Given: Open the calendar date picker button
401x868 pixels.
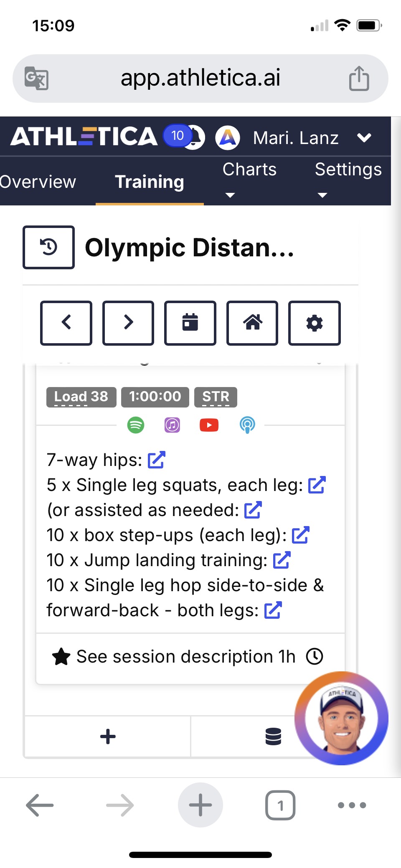Looking at the screenshot, I should (x=190, y=323).
